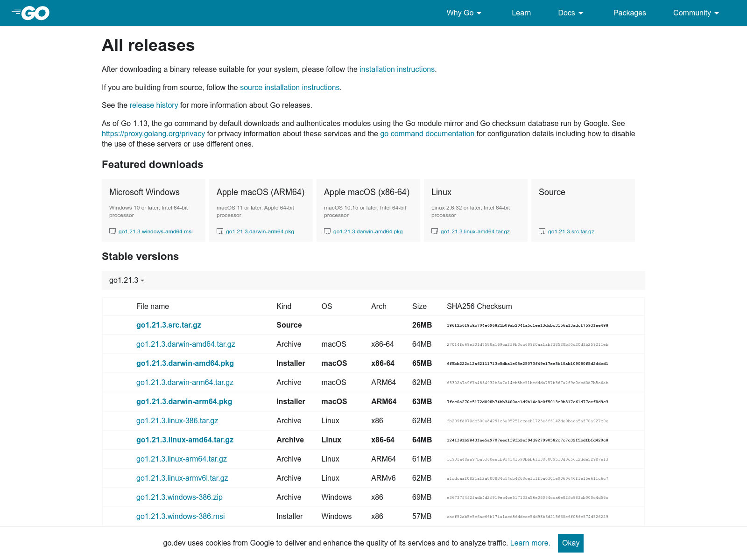The height and width of the screenshot is (560, 747).
Task: Click the ARMv6 arch cell
Action: click(383, 478)
